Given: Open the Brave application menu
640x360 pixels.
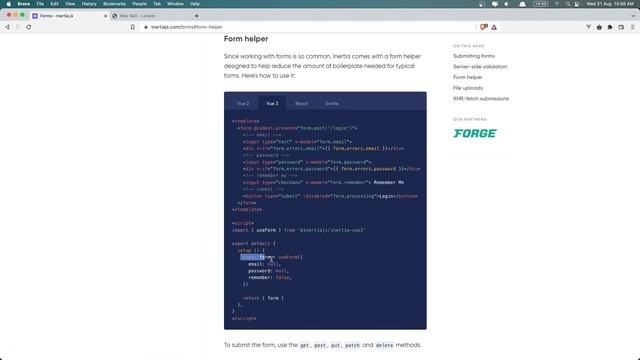Looking at the screenshot, I should [x=24, y=4].
